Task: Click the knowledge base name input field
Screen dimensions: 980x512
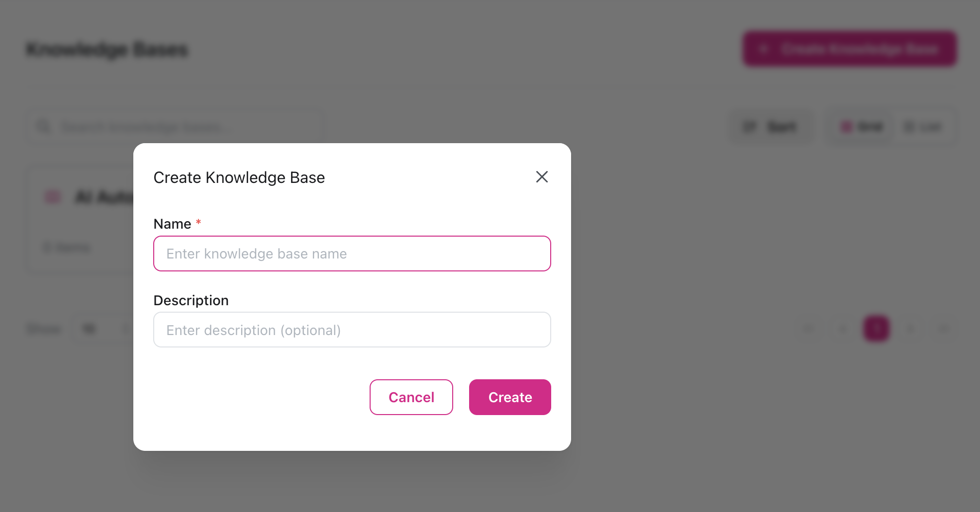Action: click(352, 254)
